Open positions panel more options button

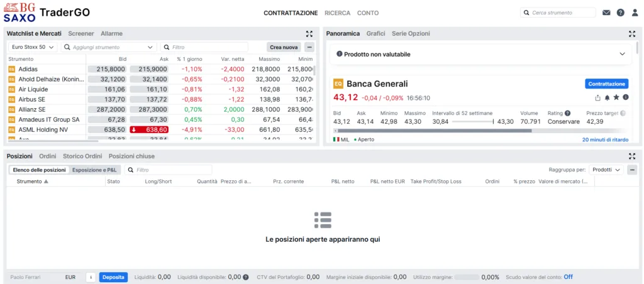tap(632, 170)
